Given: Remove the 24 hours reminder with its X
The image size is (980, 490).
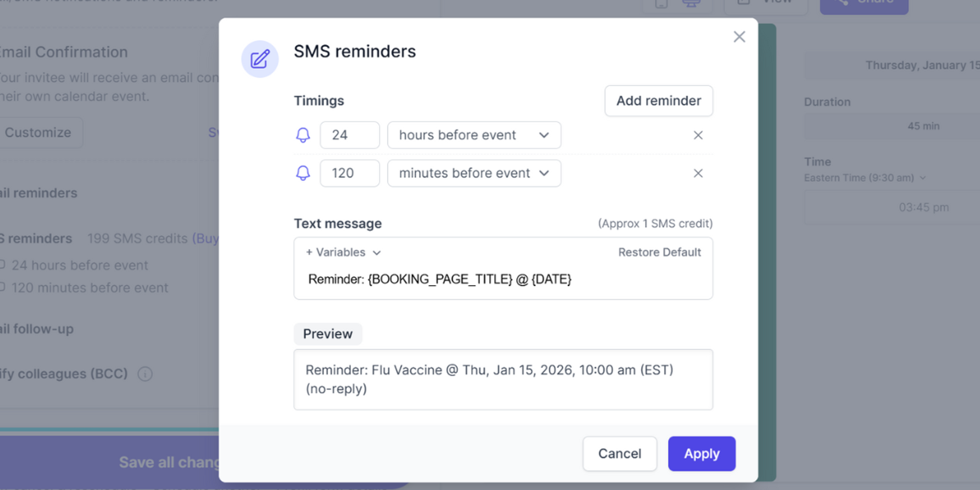Looking at the screenshot, I should pyautogui.click(x=698, y=135).
